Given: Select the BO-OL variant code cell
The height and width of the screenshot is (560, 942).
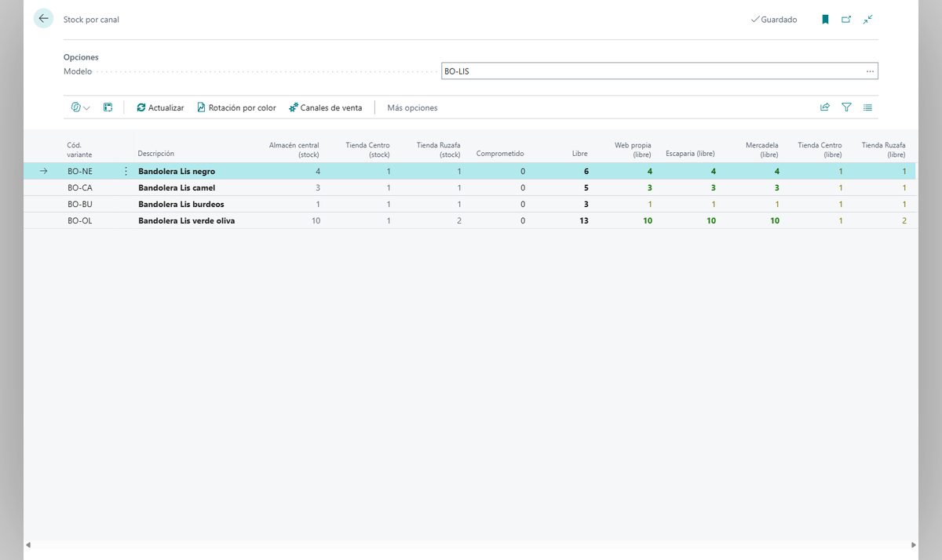Looking at the screenshot, I should click(80, 220).
